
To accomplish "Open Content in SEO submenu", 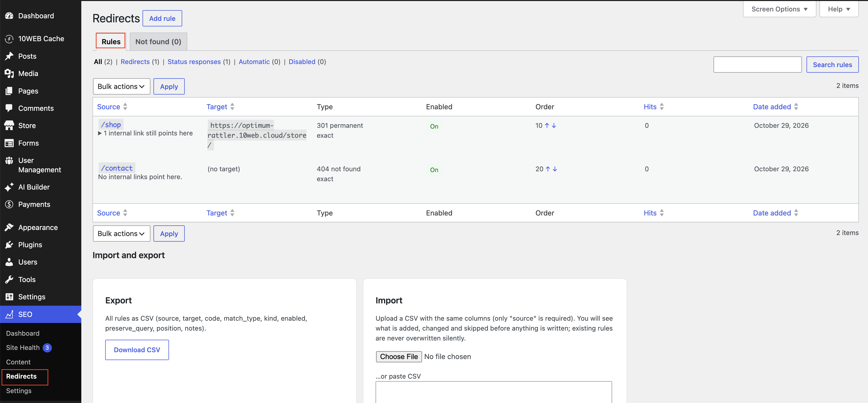I will click(18, 362).
